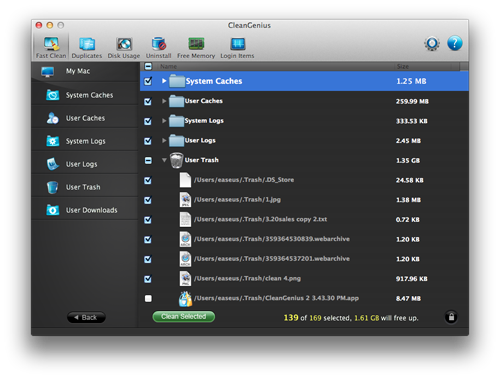Image resolution: width=500 pixels, height=379 pixels.
Task: Open the Duplicates tool
Action: point(87,47)
